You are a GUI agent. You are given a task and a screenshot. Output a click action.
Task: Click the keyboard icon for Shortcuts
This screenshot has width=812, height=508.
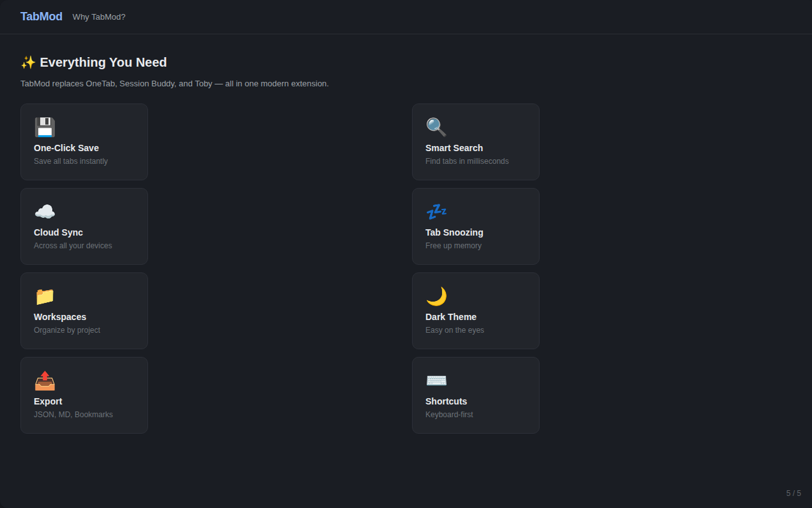pyautogui.click(x=436, y=380)
